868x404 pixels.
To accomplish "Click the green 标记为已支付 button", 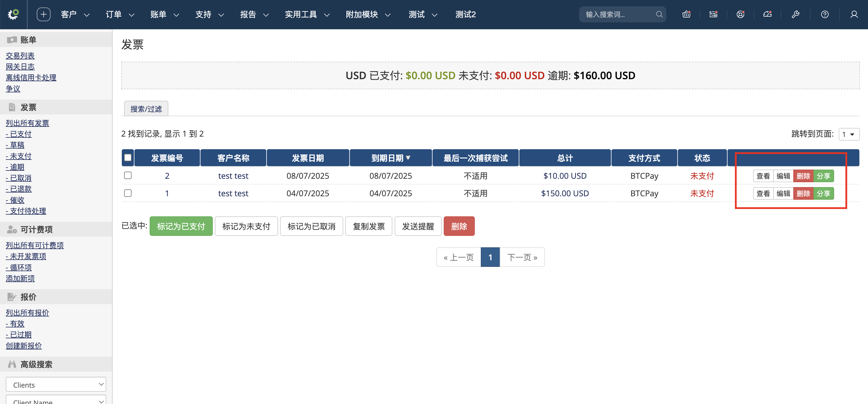I will coord(181,226).
